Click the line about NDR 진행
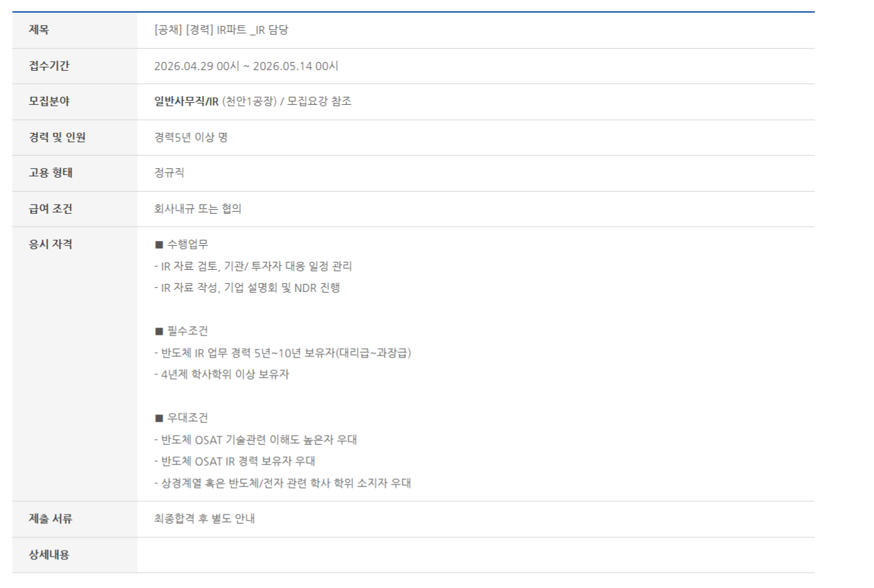Screen dimensions: 874x588 (247, 288)
